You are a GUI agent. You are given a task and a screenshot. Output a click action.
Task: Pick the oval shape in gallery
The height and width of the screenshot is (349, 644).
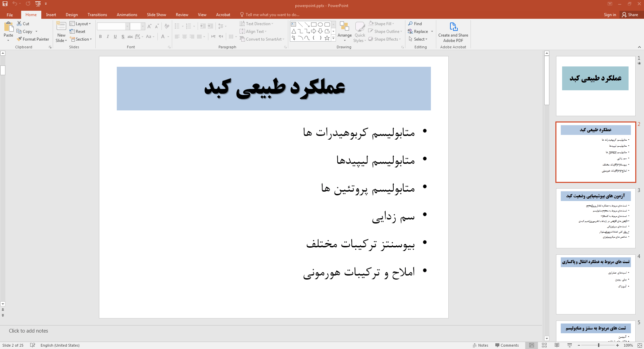(x=320, y=24)
